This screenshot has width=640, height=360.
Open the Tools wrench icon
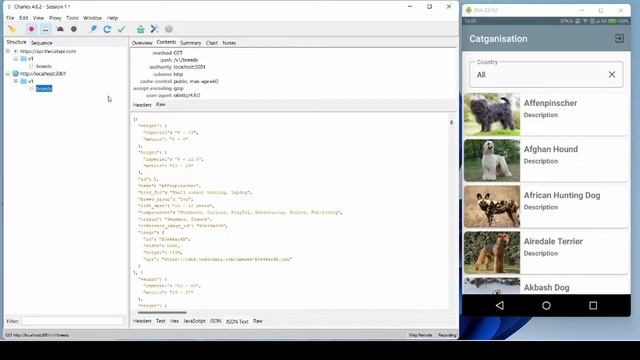[154, 29]
